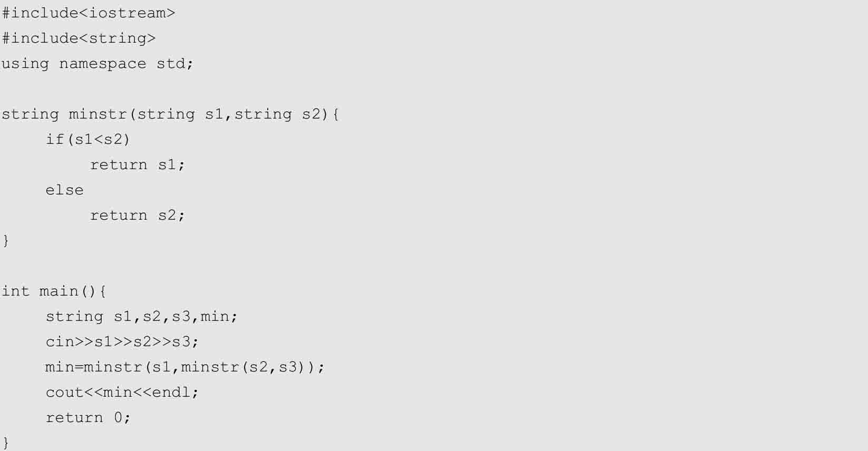Viewport: 868px width, 451px height.
Task: Click 'std;' after namespace
Action: pyautogui.click(x=175, y=64)
